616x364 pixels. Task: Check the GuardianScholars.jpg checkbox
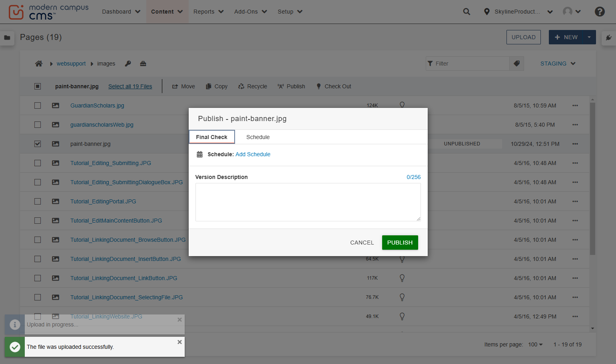click(x=38, y=105)
